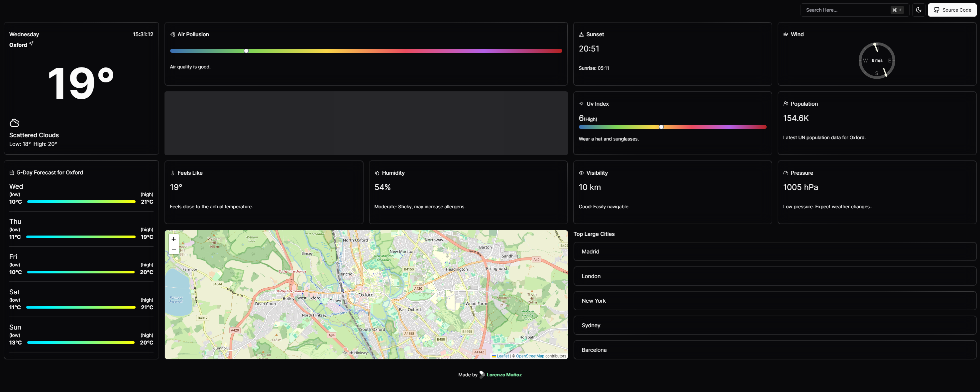This screenshot has width=980, height=392.
Task: Click the Source Code button
Action: 952,10
